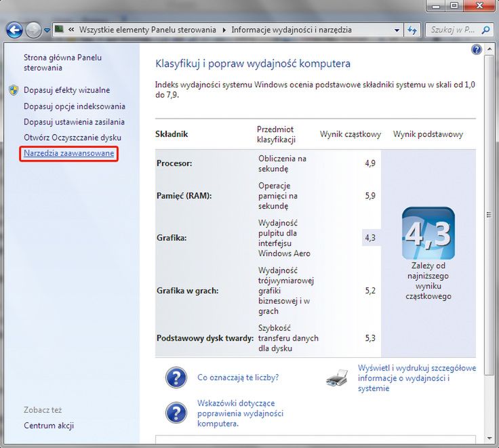Click 'Obliczenia na sekundę' description
499x448 pixels.
[282, 163]
